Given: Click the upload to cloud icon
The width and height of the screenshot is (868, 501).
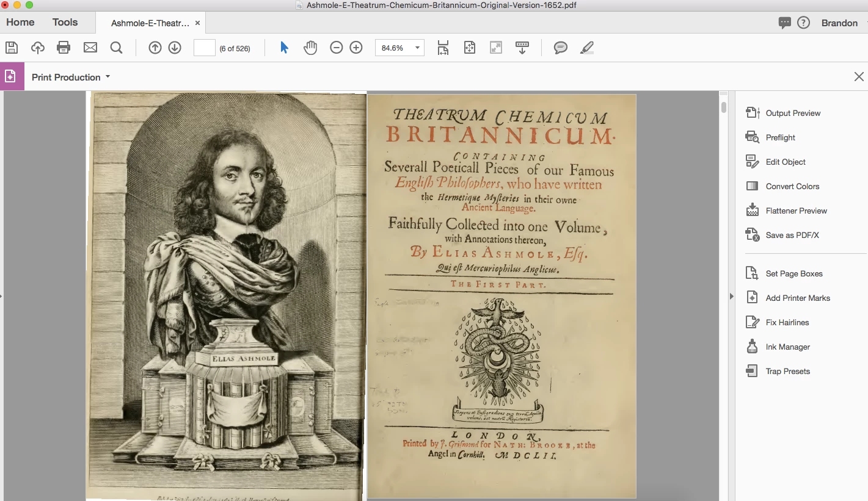Looking at the screenshot, I should (x=38, y=48).
